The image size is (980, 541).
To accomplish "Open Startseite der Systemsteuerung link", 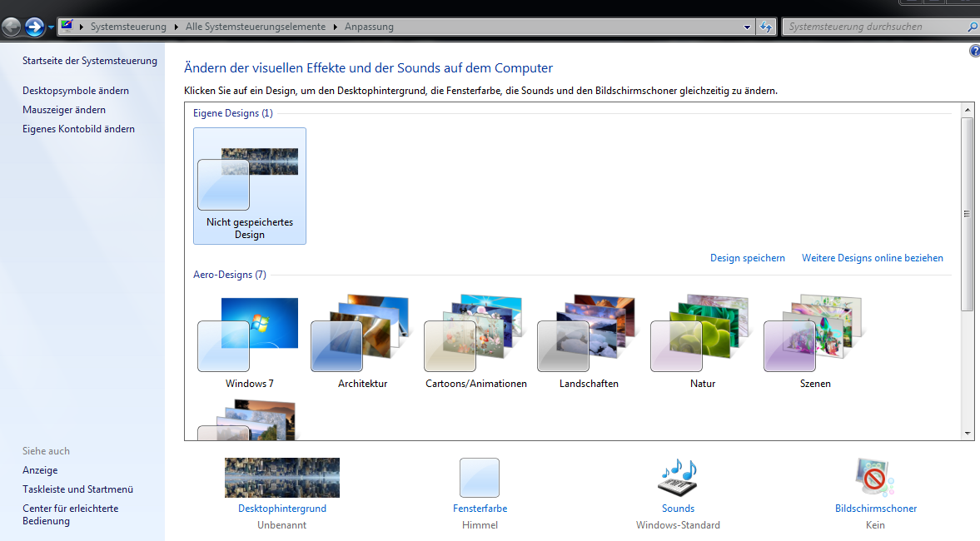I will (90, 61).
